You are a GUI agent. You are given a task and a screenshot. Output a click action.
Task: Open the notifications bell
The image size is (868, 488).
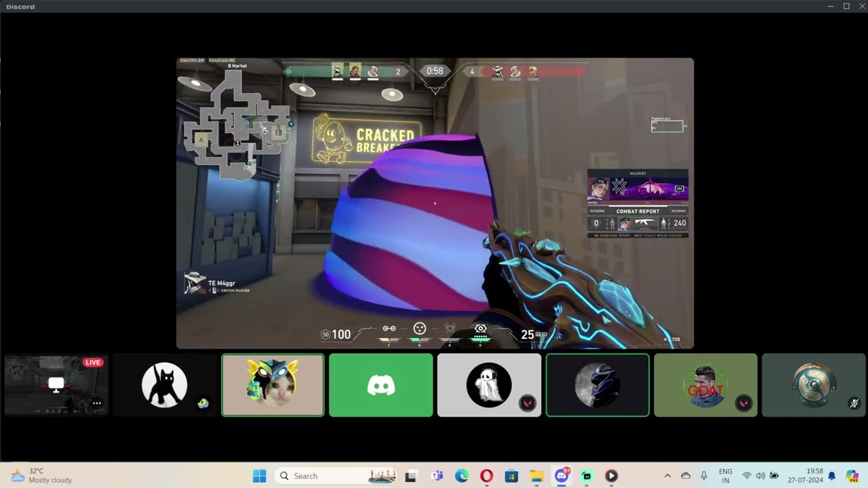pyautogui.click(x=832, y=476)
